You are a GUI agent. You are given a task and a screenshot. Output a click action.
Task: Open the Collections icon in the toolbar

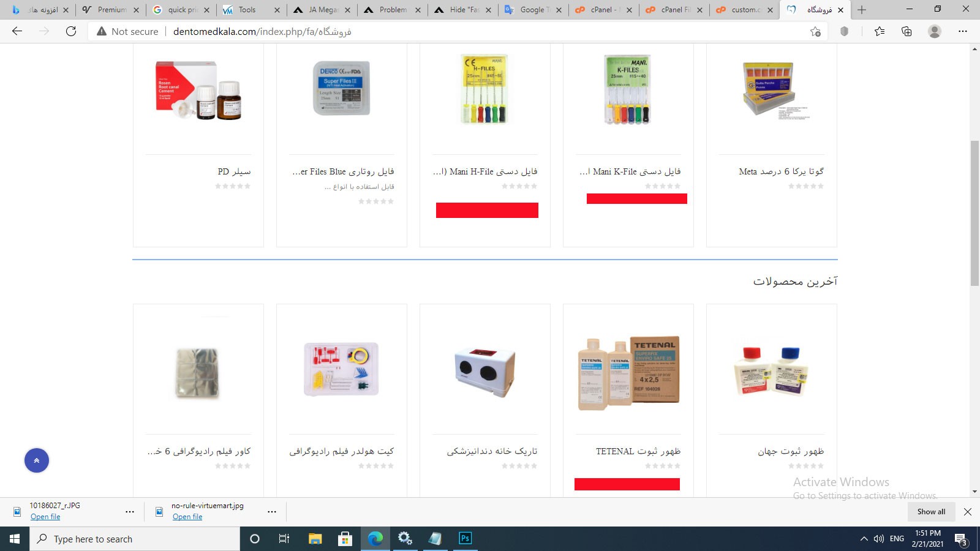907,31
